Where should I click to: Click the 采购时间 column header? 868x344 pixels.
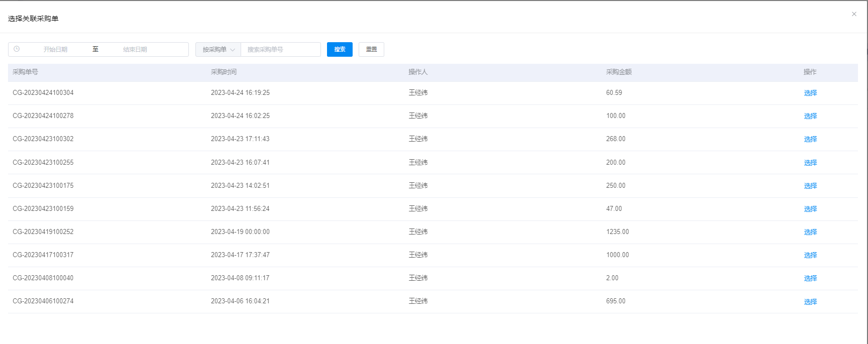coord(224,72)
